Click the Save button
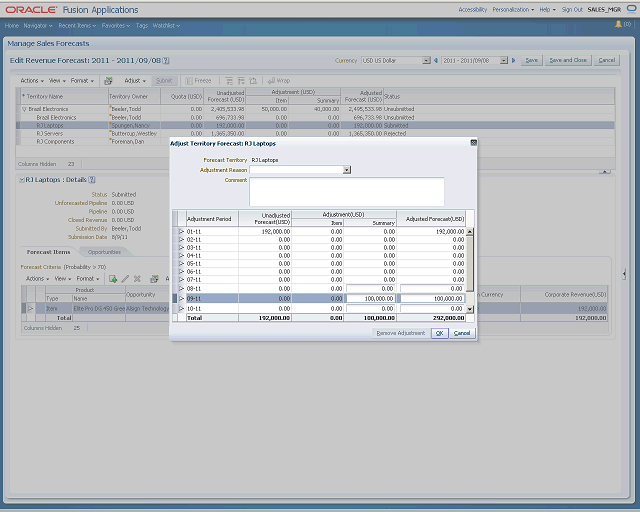This screenshot has width=640, height=512. tap(531, 60)
